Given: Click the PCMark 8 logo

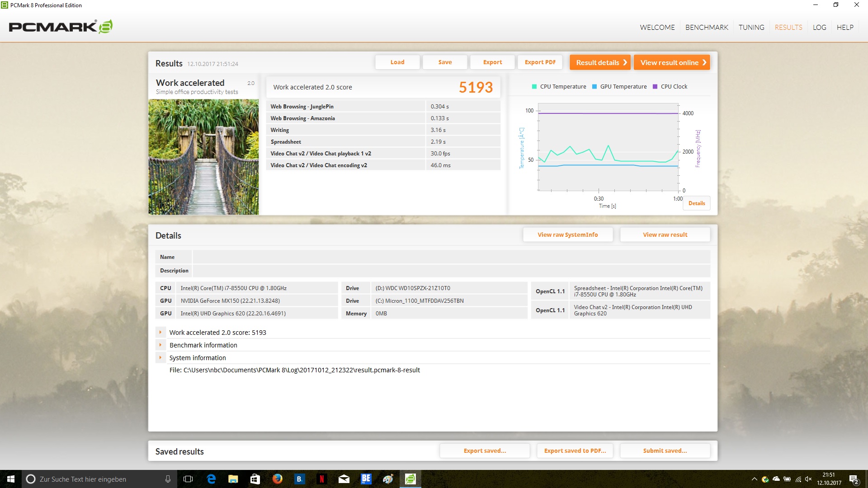Looking at the screenshot, I should 61,27.
